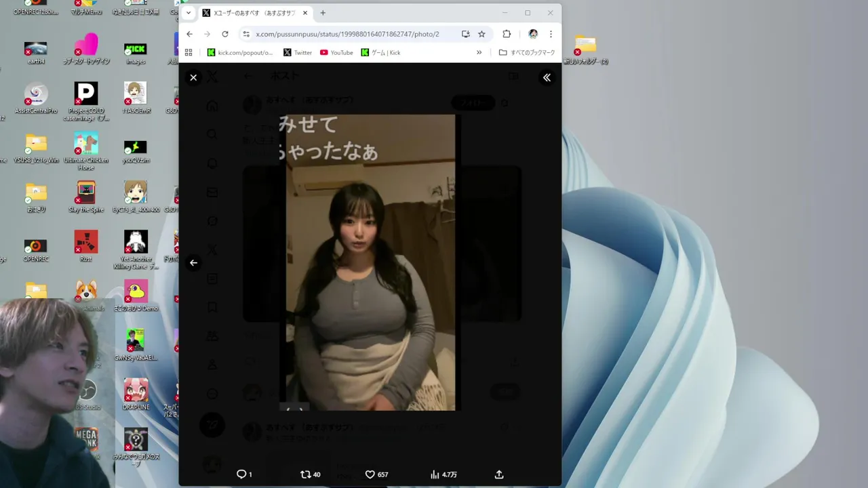868x488 pixels.
Task: Select Yet Another Killing Game icon
Action: coord(136,250)
